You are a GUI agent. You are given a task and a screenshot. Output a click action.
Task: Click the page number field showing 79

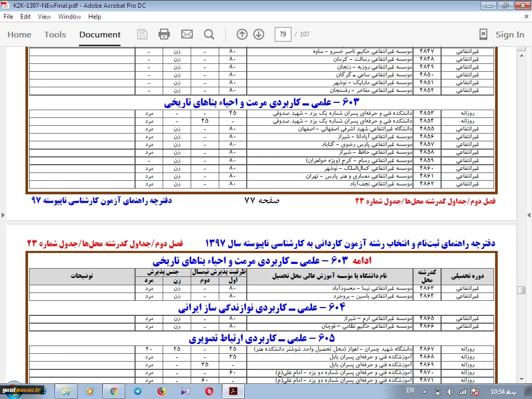click(283, 34)
